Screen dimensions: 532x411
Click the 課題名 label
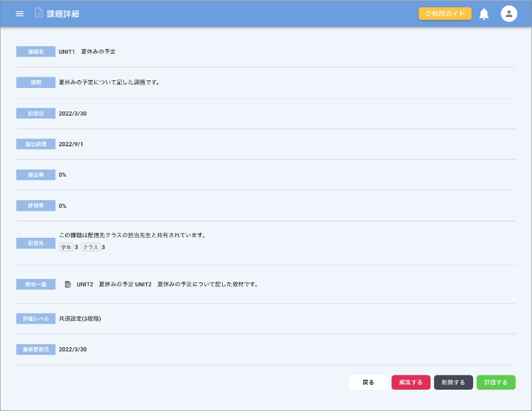click(35, 52)
